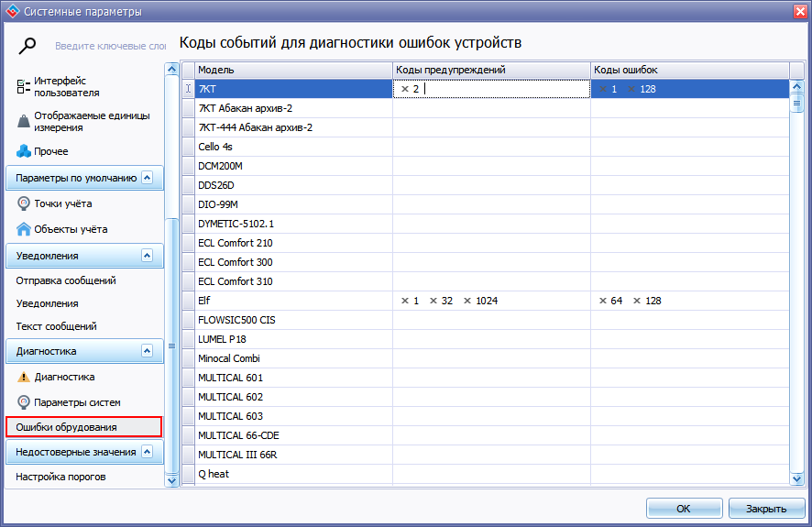The width and height of the screenshot is (812, 527).
Task: Open Интерфейс пользователя settings
Action: [67, 86]
